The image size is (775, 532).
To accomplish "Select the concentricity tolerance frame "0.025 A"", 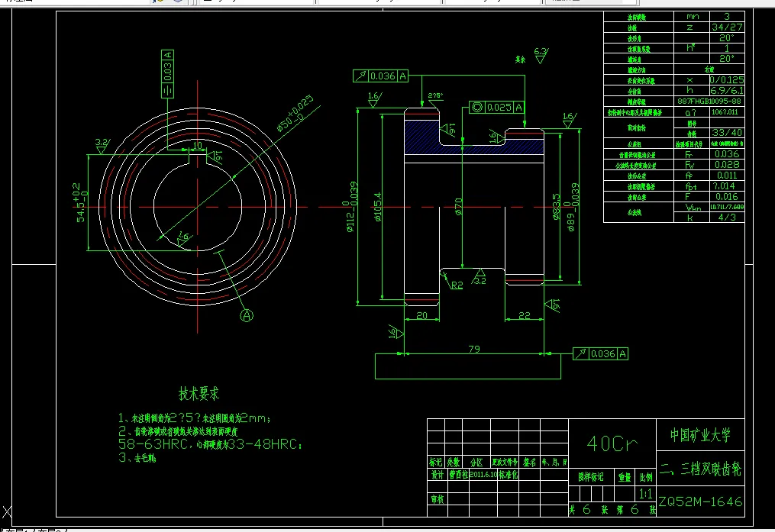I will pyautogui.click(x=497, y=107).
